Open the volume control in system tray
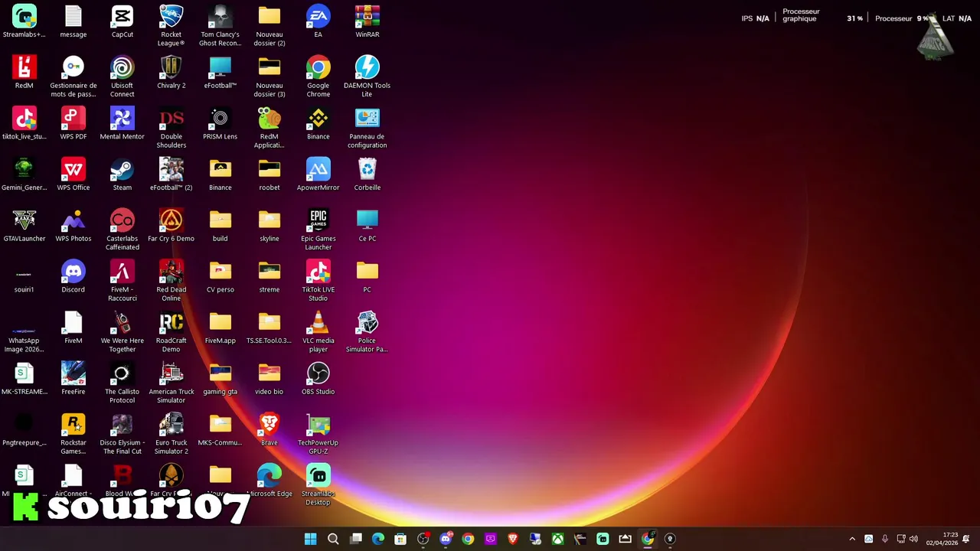The width and height of the screenshot is (980, 551). pyautogui.click(x=913, y=539)
